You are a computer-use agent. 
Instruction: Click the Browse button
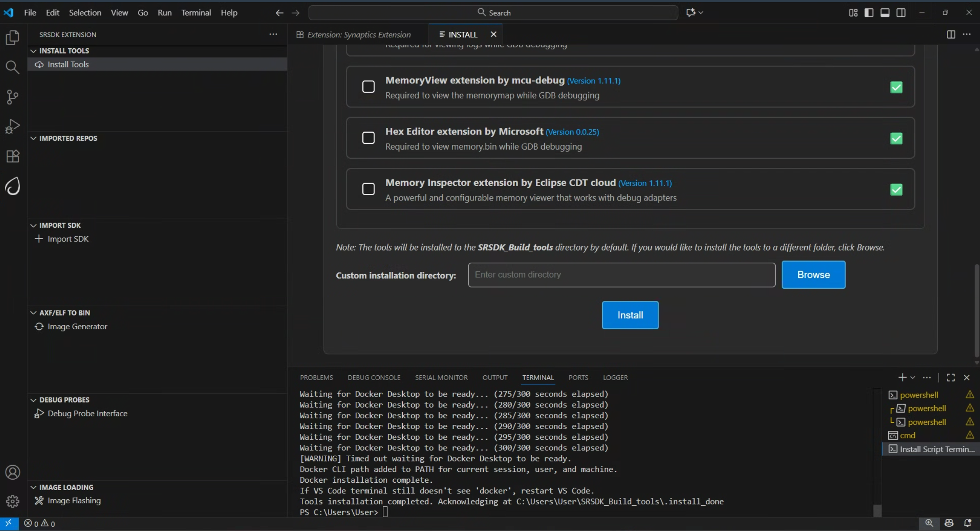pos(813,275)
